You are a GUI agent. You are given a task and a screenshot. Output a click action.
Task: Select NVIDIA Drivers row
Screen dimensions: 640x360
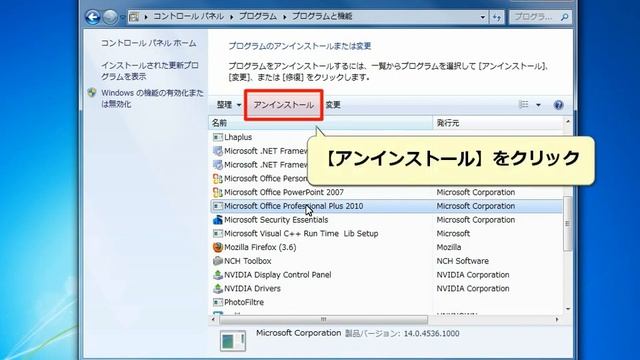386,289
